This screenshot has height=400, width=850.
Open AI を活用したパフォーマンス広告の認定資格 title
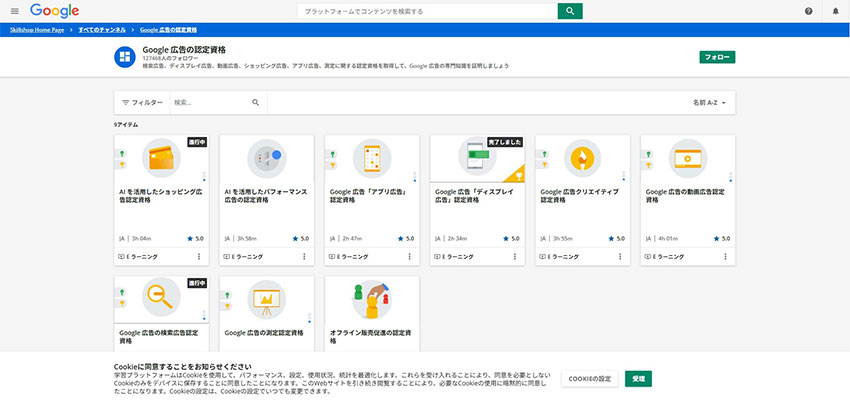(x=266, y=196)
